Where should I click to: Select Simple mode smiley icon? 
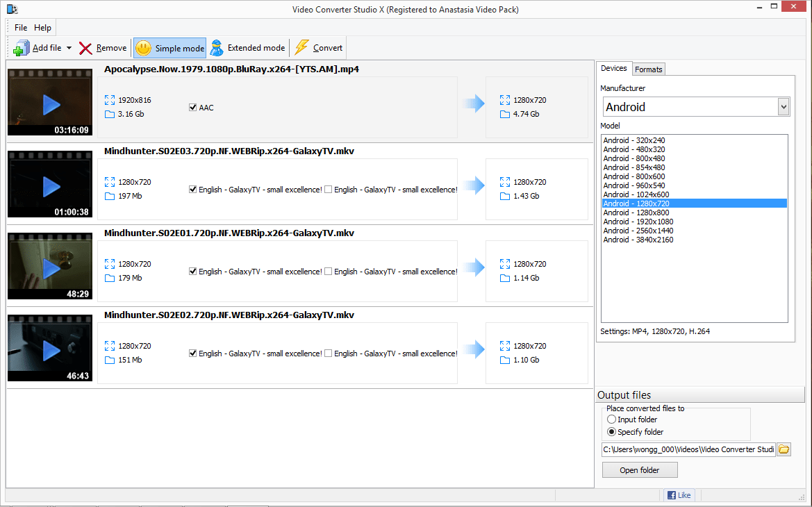tap(143, 47)
